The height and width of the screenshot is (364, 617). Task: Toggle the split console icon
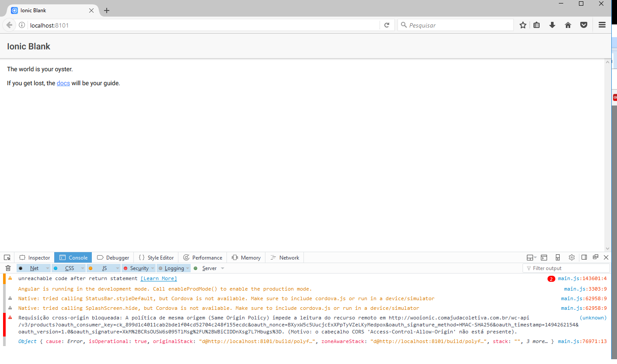pos(544,257)
